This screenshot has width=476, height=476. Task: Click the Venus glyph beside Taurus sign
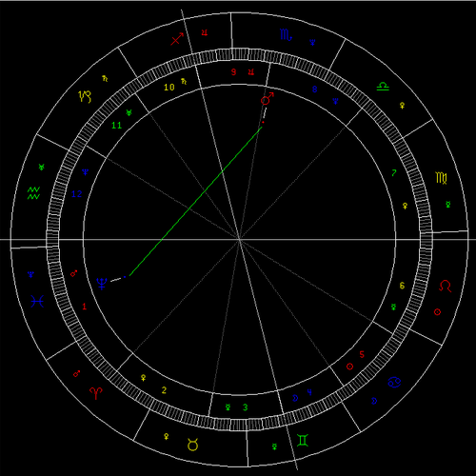tap(166, 436)
